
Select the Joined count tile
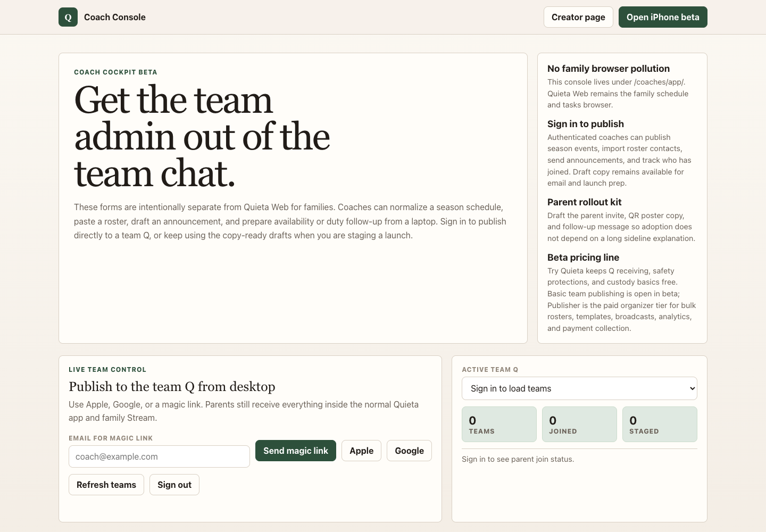pyautogui.click(x=579, y=424)
